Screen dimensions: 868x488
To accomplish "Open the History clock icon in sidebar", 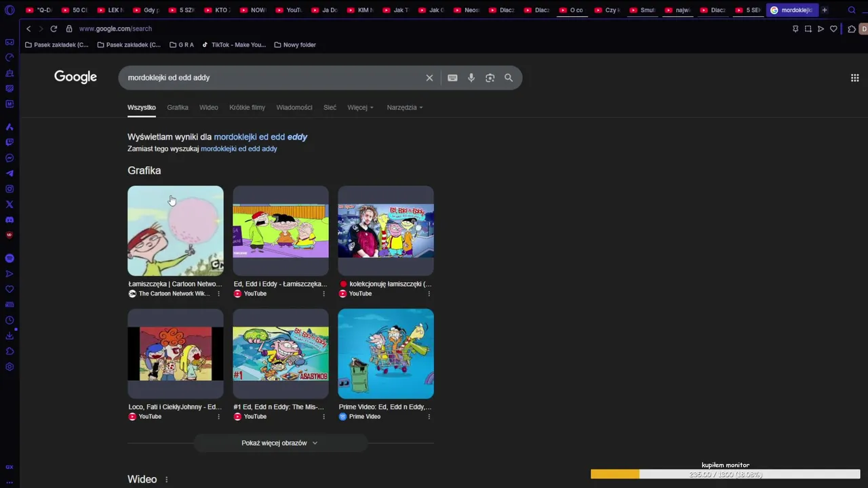I will tap(9, 321).
